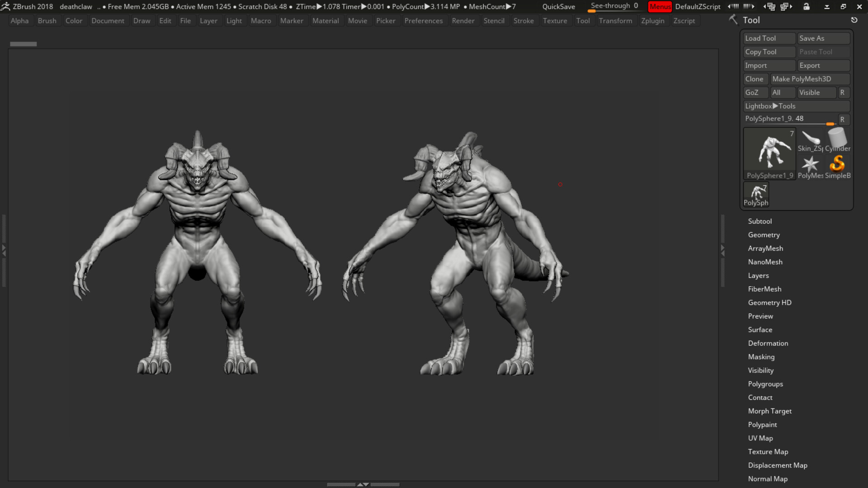Expand the Polypaint sub-palette
This screenshot has height=488, width=868.
pyautogui.click(x=762, y=424)
